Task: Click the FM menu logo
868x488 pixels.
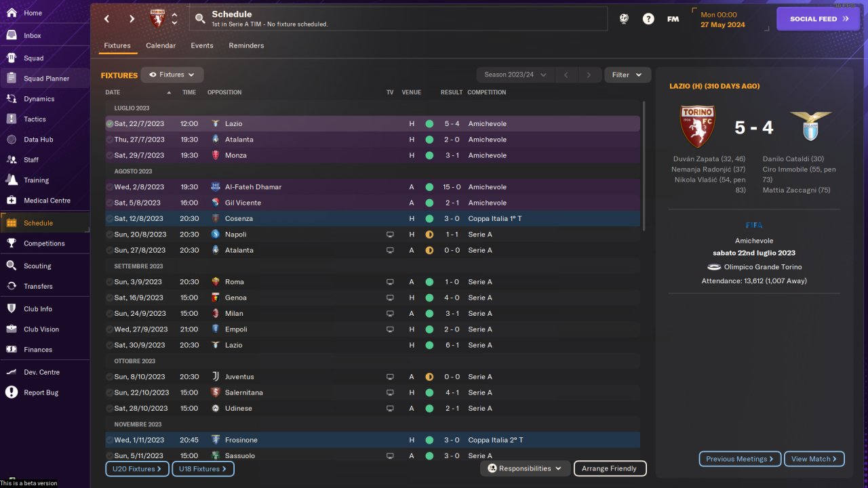Action: click(x=673, y=19)
